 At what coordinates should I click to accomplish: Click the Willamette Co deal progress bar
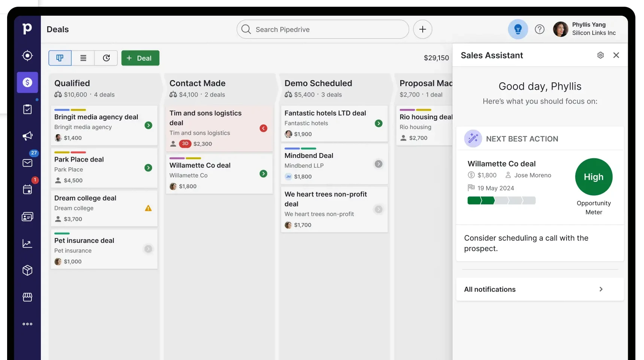point(501,201)
